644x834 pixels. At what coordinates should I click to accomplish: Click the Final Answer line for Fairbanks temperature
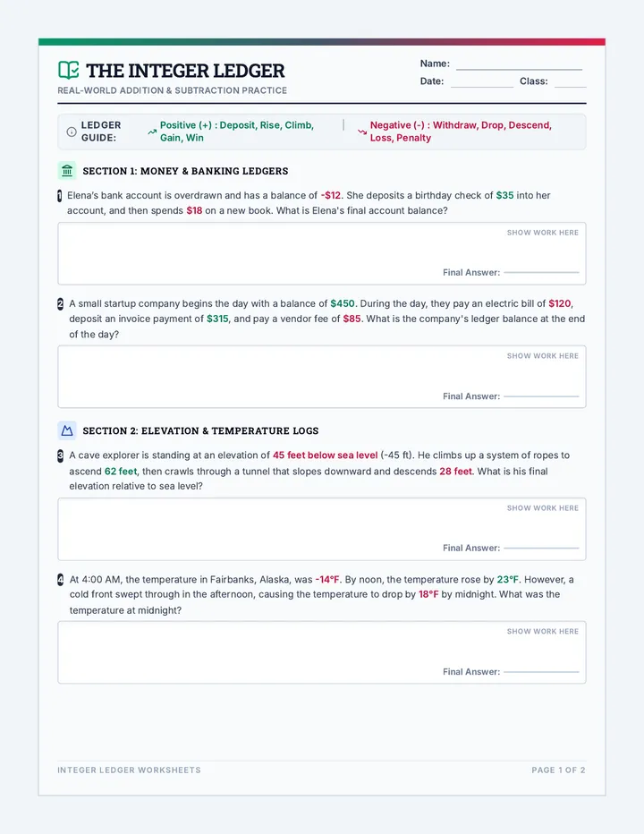point(541,672)
